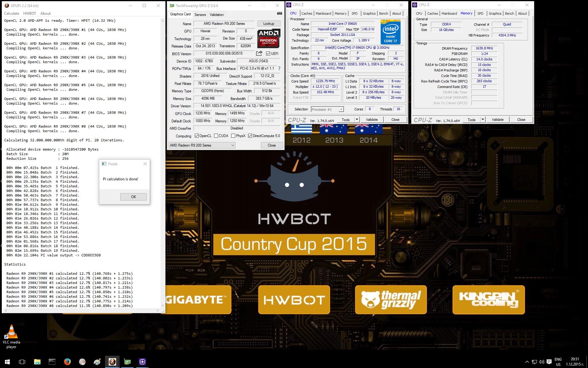This screenshot has width=588, height=368.
Task: Open File Explorer from the taskbar
Action: point(37,362)
